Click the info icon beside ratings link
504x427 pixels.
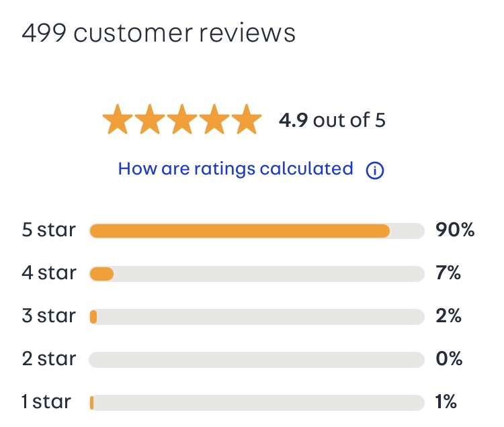coord(375,170)
